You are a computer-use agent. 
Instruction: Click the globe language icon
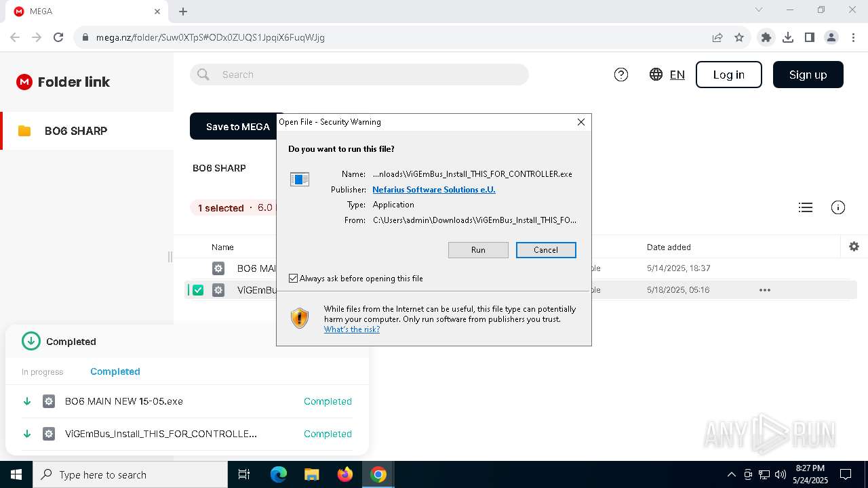tap(656, 75)
